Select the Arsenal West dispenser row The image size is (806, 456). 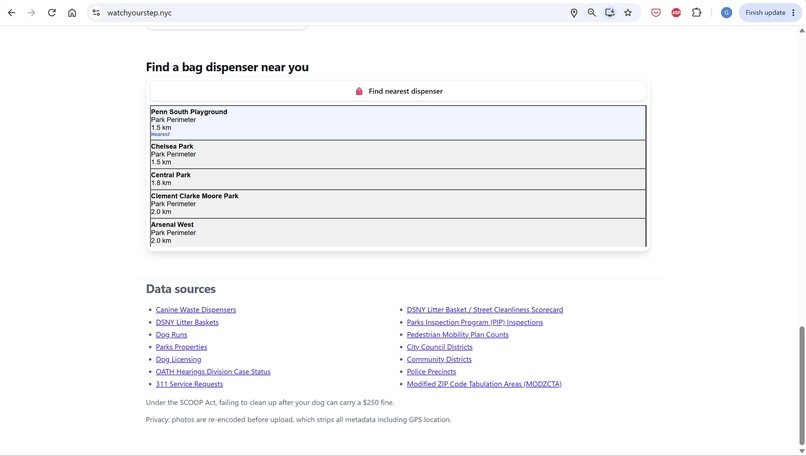(x=398, y=232)
